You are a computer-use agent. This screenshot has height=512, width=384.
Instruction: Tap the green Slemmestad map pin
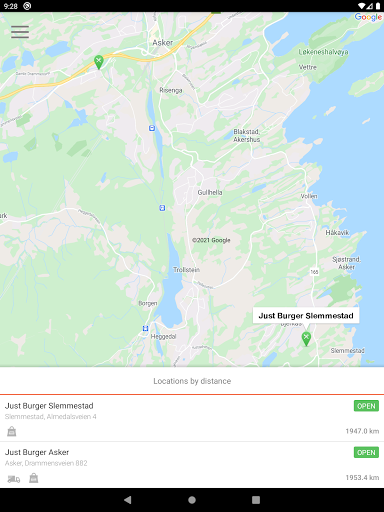(x=306, y=339)
